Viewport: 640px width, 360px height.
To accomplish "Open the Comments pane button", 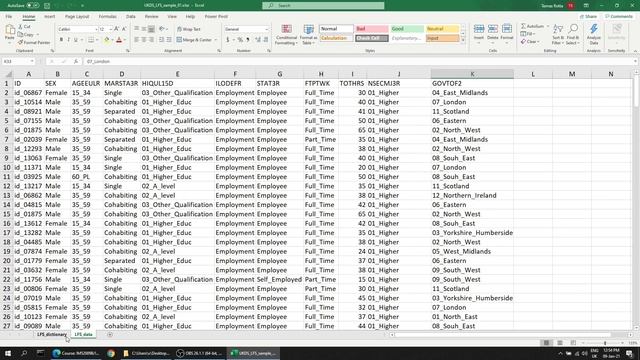I will click(619, 17).
